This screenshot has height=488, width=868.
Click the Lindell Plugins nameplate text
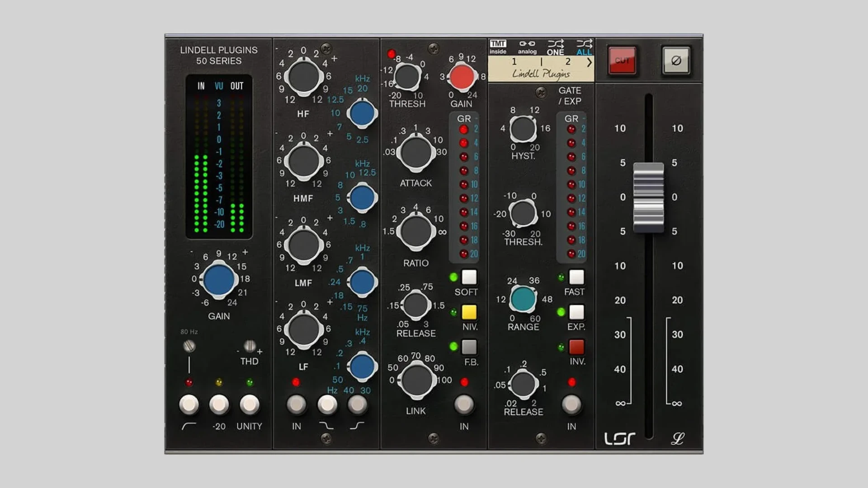point(541,74)
